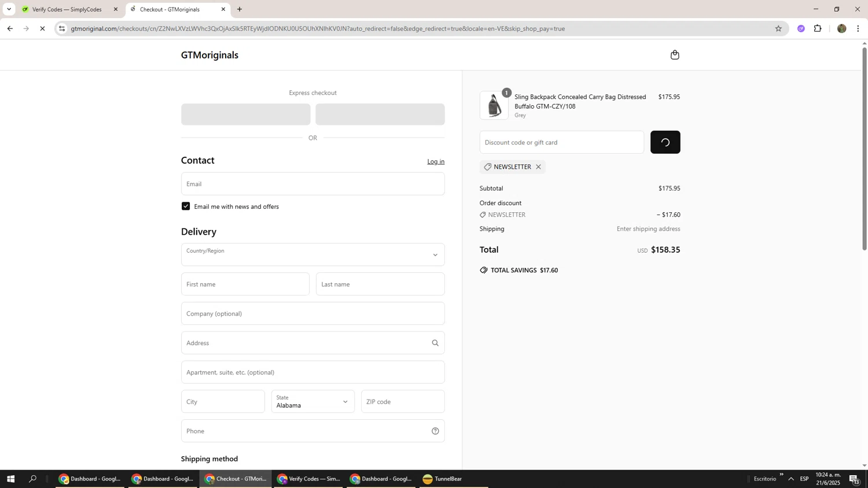This screenshot has width=868, height=488.
Task: Click the Enter shipping address text
Action: [648, 229]
